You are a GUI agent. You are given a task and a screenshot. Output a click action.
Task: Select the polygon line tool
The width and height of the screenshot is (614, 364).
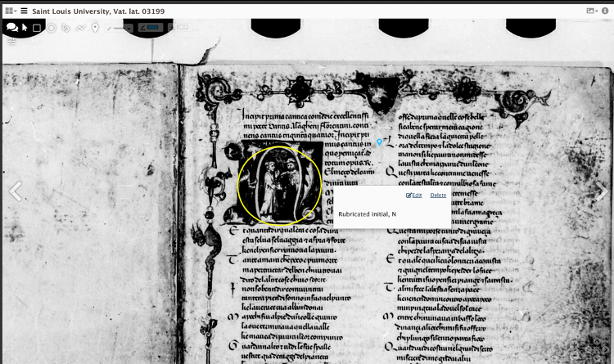(x=80, y=28)
